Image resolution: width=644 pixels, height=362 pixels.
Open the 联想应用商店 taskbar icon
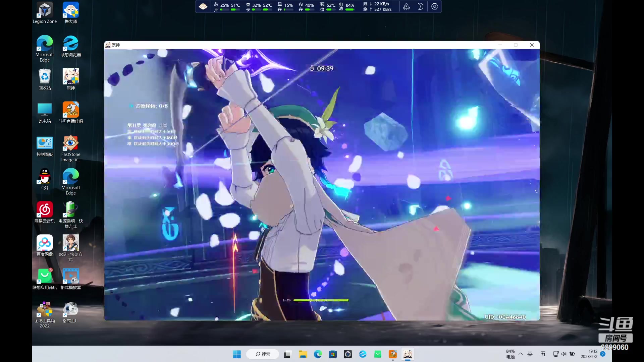378,354
